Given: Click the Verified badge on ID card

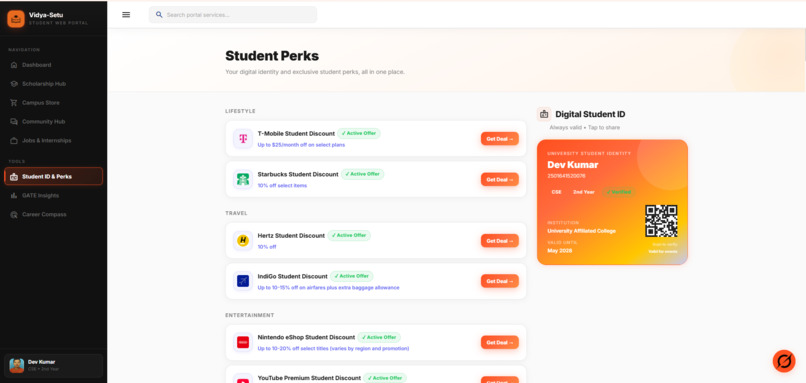Looking at the screenshot, I should click(x=619, y=192).
